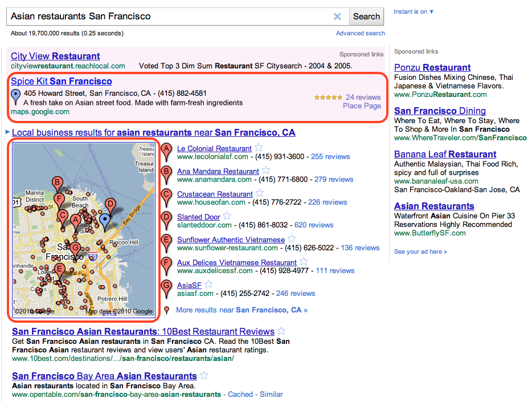Screen dimensions: 532x402
Task: Open Sunflower Authentic Vietnamese listing
Action: (x=231, y=239)
